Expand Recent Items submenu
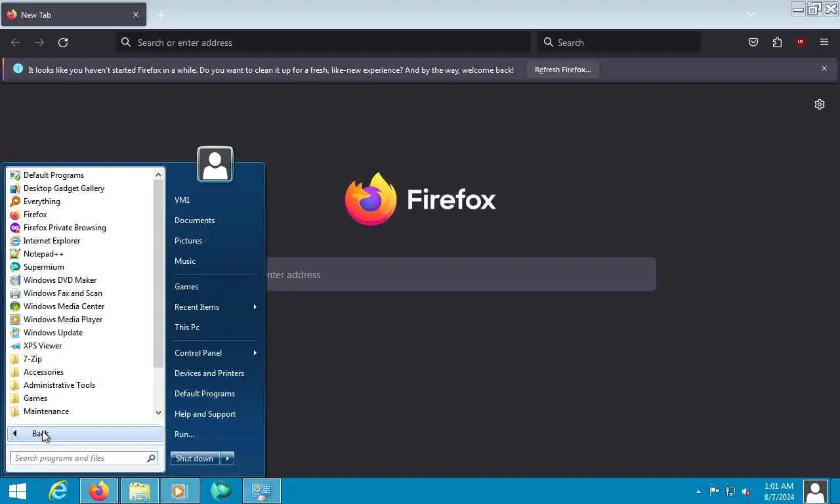The height and width of the screenshot is (504, 840). point(215,307)
